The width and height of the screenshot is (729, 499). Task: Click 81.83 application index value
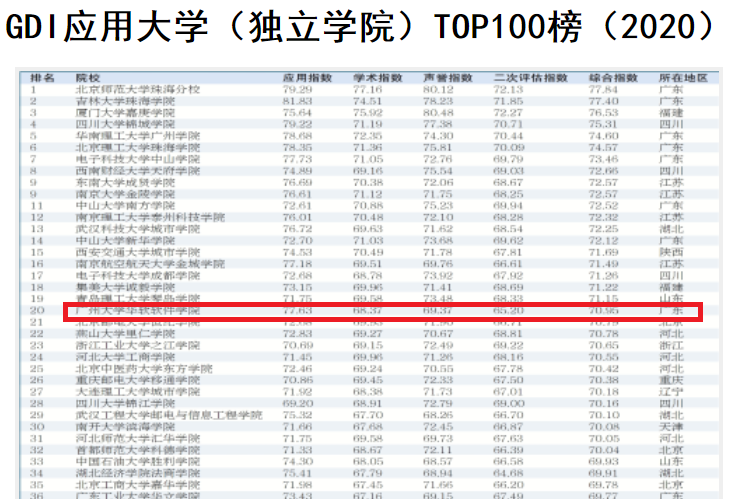pos(298,101)
